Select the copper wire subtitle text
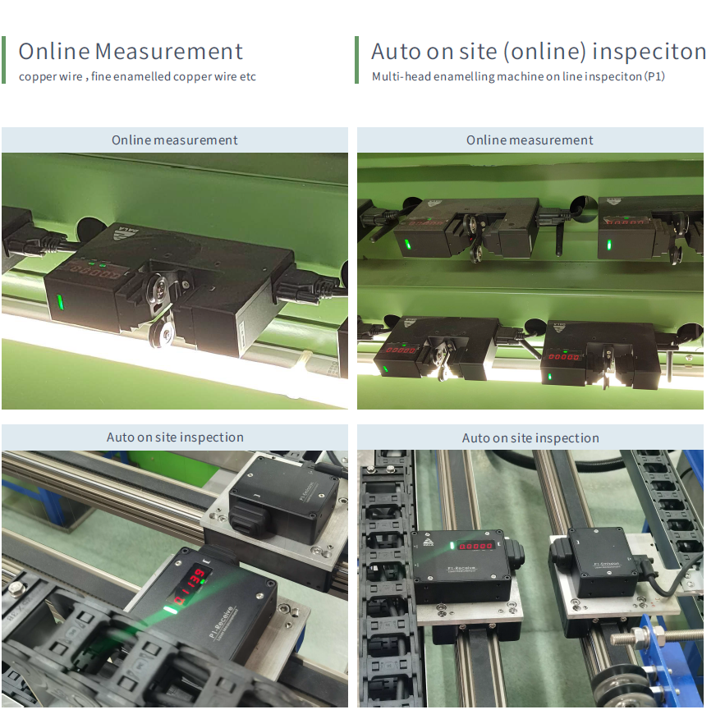Viewport: 725px width, 728px height. pos(137,77)
